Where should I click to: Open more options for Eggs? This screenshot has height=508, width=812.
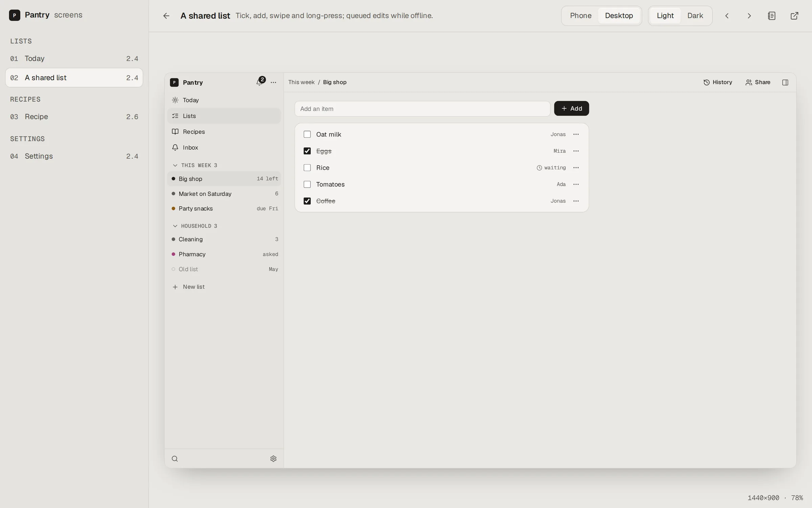[x=576, y=151]
